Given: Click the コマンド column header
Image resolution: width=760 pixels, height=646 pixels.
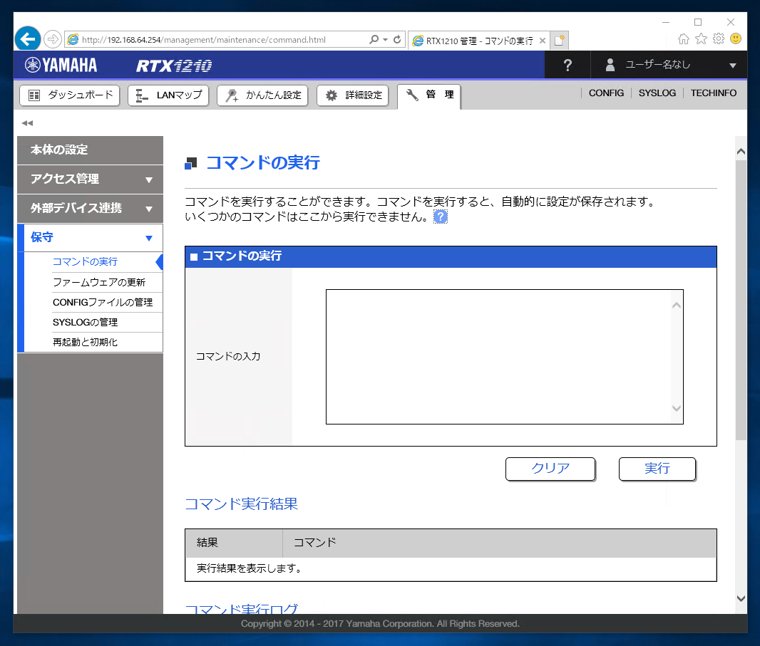Looking at the screenshot, I should point(499,543).
